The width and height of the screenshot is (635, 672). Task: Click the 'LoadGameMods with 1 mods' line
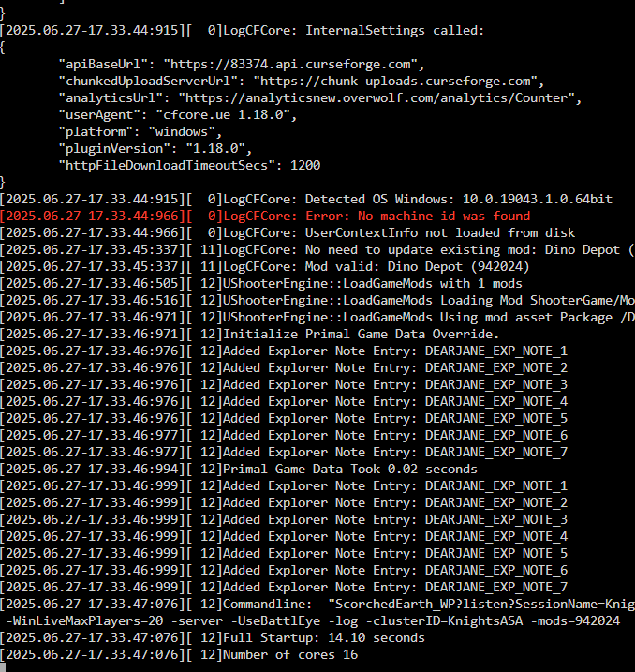coord(261,284)
